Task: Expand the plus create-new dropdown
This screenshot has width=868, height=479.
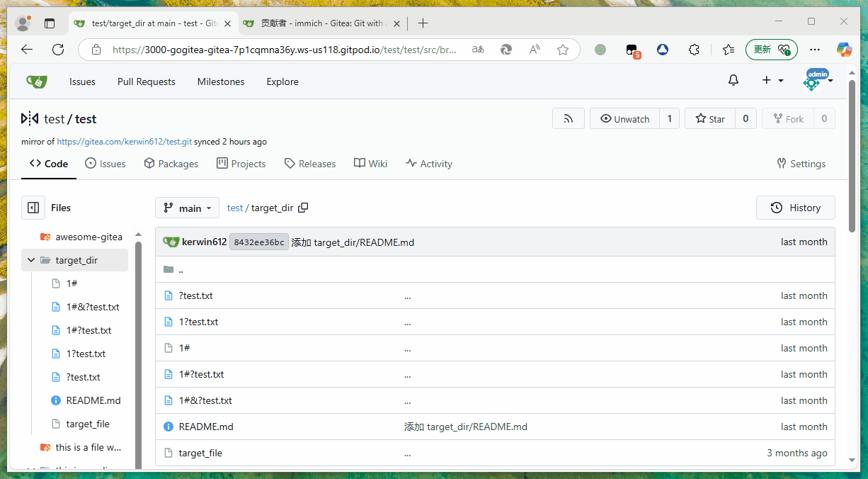Action: coord(772,81)
